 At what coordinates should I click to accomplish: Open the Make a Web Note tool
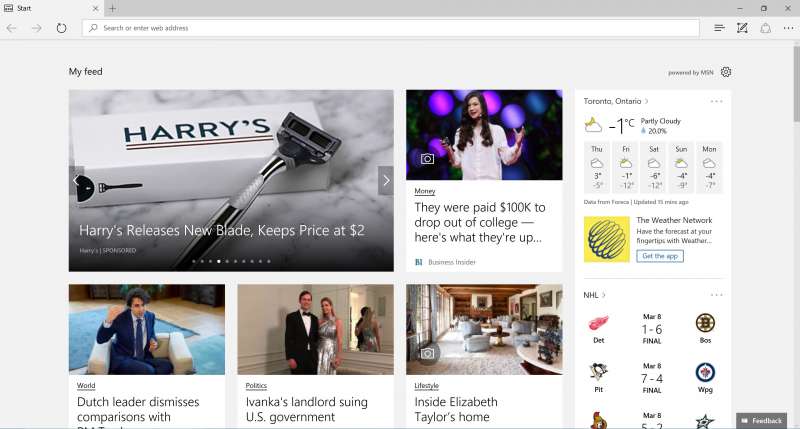coord(742,28)
